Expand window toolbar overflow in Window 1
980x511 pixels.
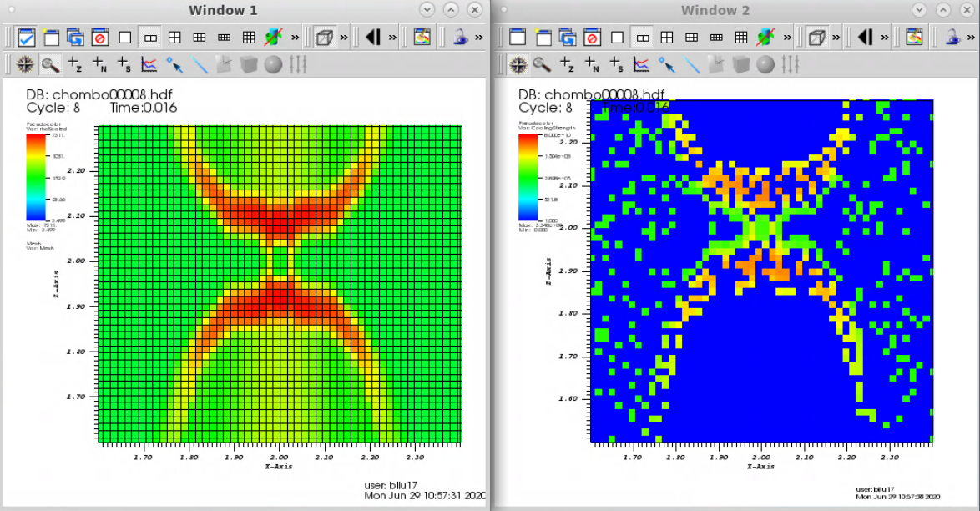pos(295,38)
